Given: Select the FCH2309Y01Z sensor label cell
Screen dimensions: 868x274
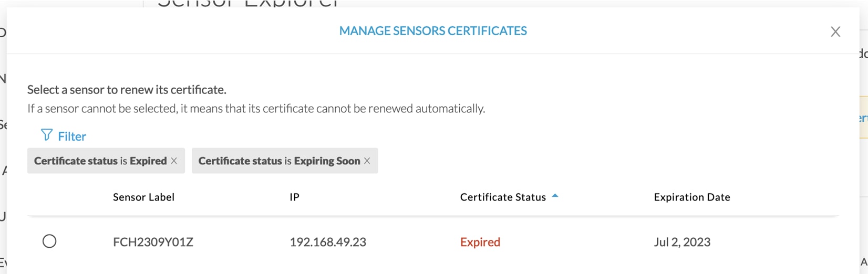Looking at the screenshot, I should 153,242.
